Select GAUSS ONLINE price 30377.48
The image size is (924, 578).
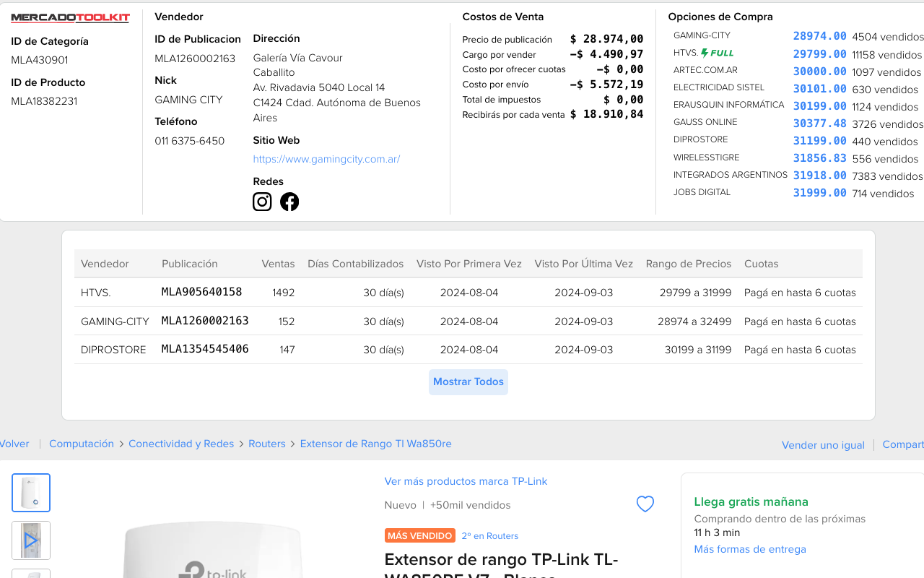pyautogui.click(x=819, y=124)
